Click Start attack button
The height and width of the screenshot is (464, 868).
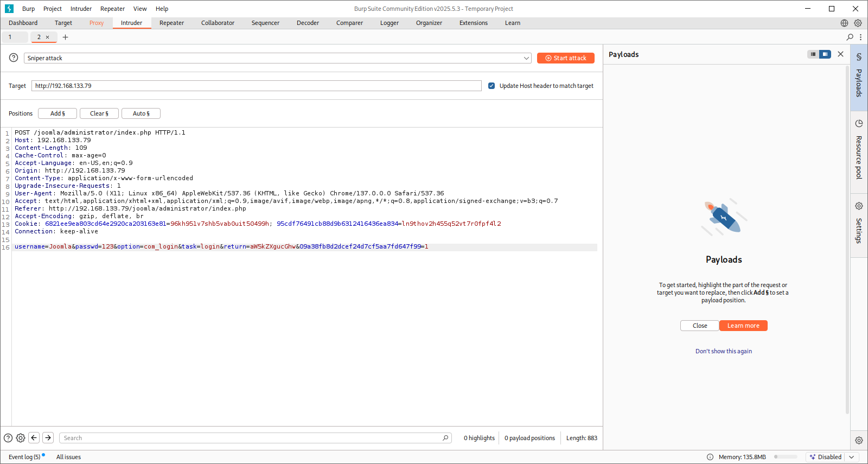click(x=566, y=58)
